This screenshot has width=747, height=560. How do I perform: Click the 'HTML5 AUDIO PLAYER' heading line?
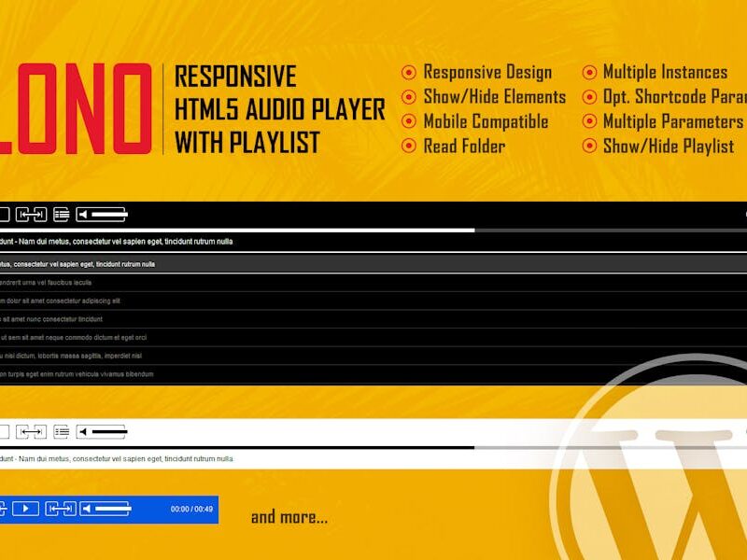(x=279, y=109)
